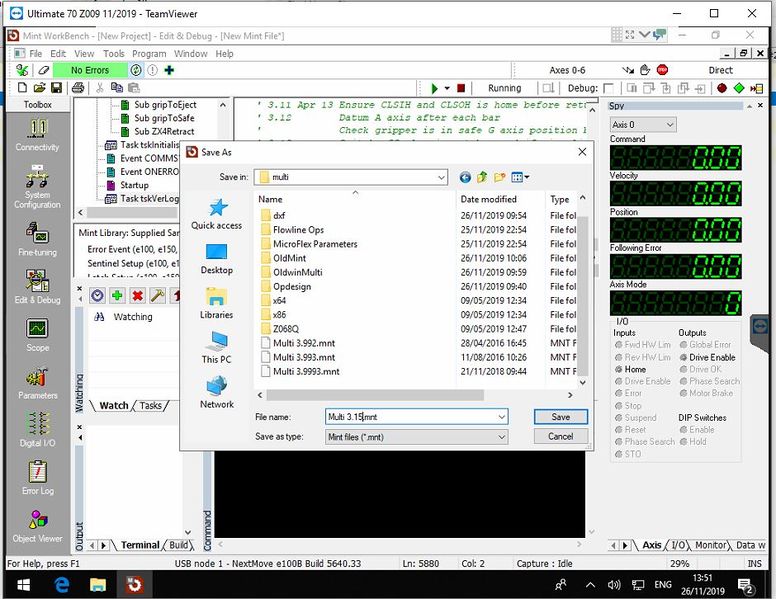Viewport: 776px width, 599px height.
Task: Open the Program menu
Action: click(x=149, y=53)
